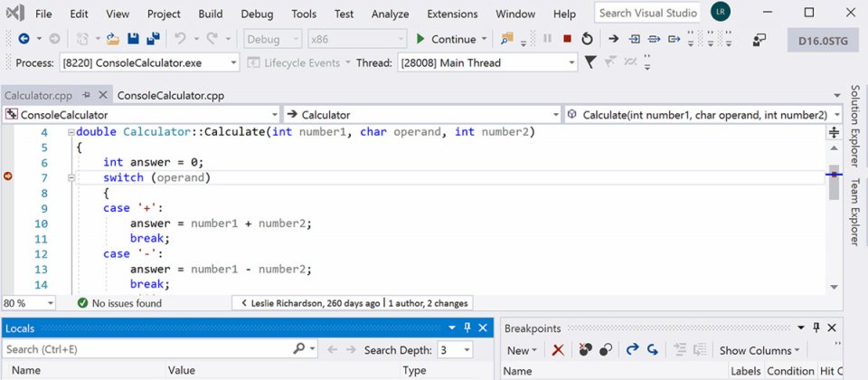
Task: Click the thread filter funnel icon
Action: pos(590,62)
